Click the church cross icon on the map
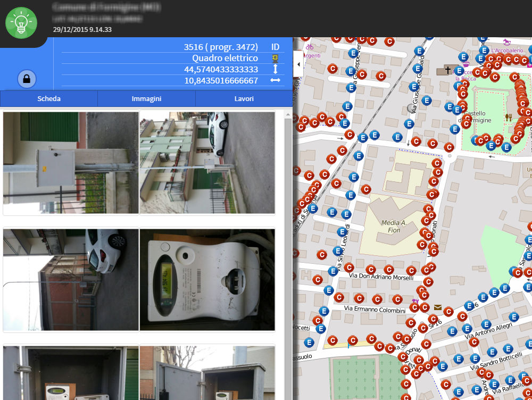532x400 pixels. 448,70
